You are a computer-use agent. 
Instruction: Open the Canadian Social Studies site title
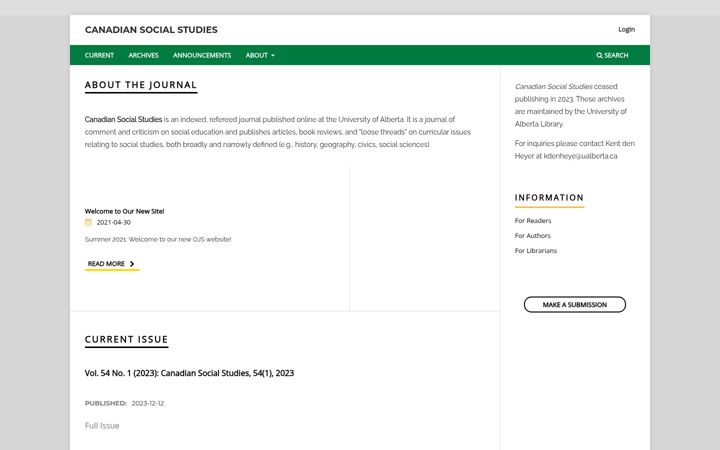151,30
